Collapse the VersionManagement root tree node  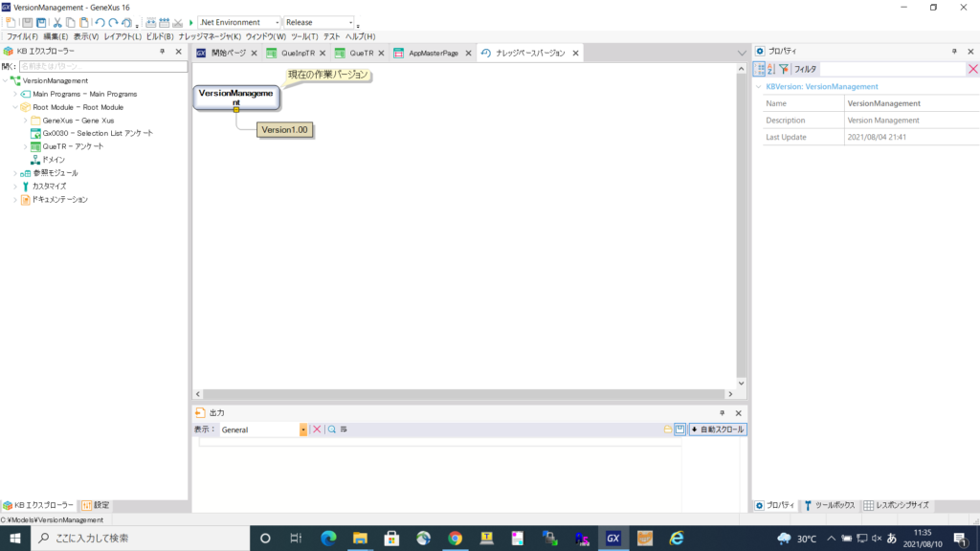tap(6, 80)
